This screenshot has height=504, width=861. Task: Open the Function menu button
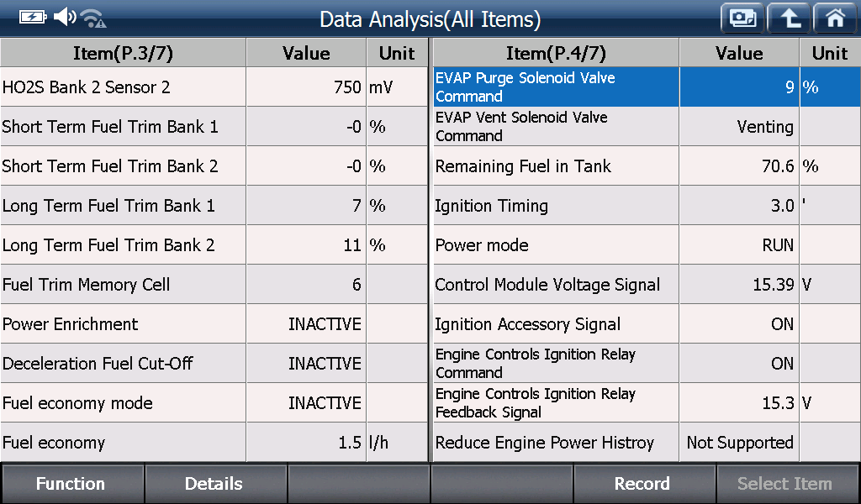tap(72, 483)
